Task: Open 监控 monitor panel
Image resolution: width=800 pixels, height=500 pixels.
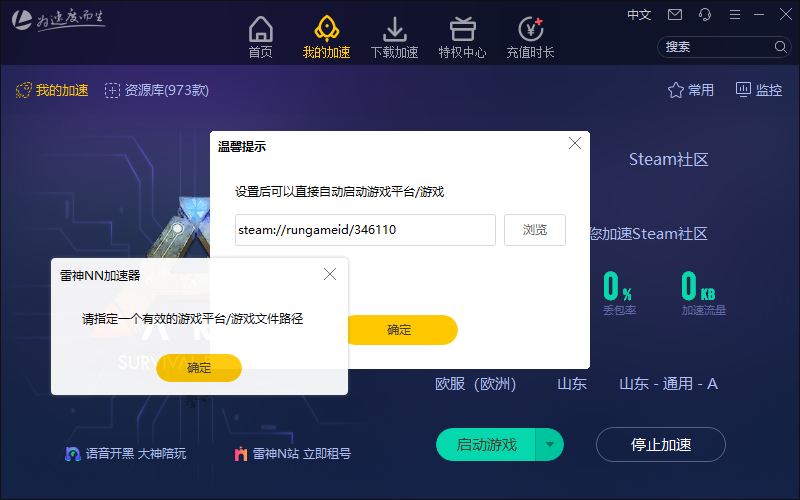Action: point(759,90)
